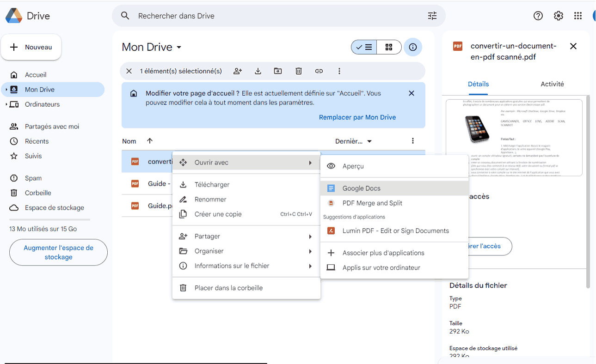596x364 pixels.
Task: Expand Ordinateurs tree in sidebar
Action: pyautogui.click(x=6, y=104)
